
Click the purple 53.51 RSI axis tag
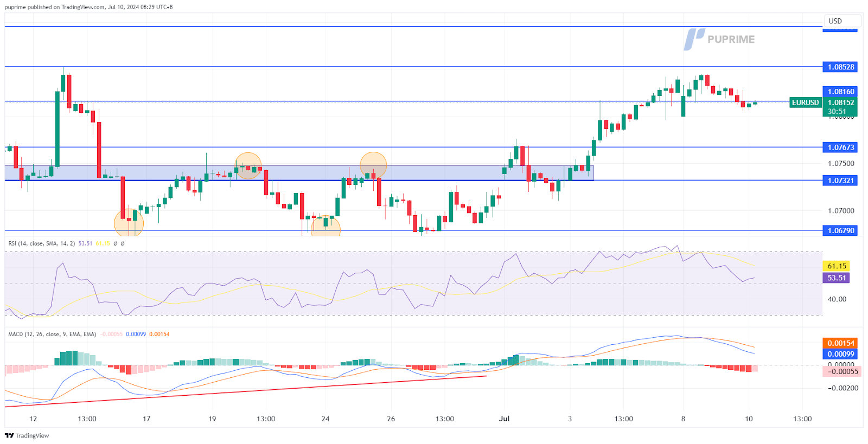[x=836, y=278]
